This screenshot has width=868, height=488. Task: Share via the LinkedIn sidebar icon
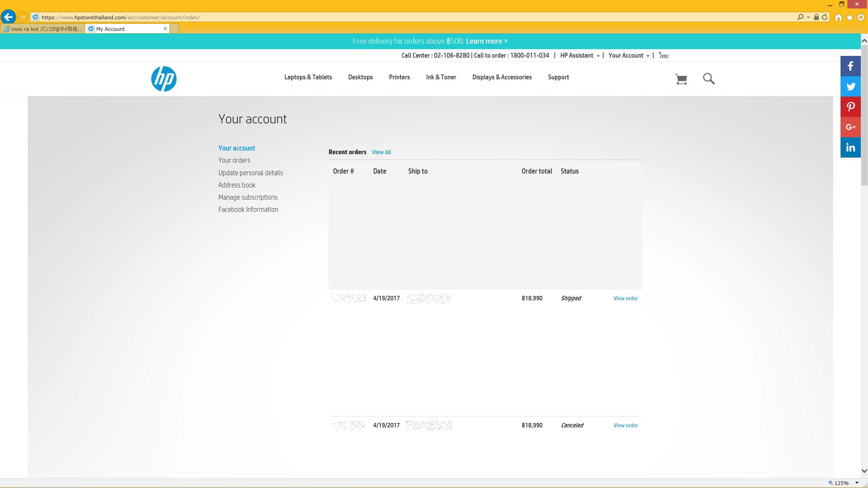[x=850, y=147]
